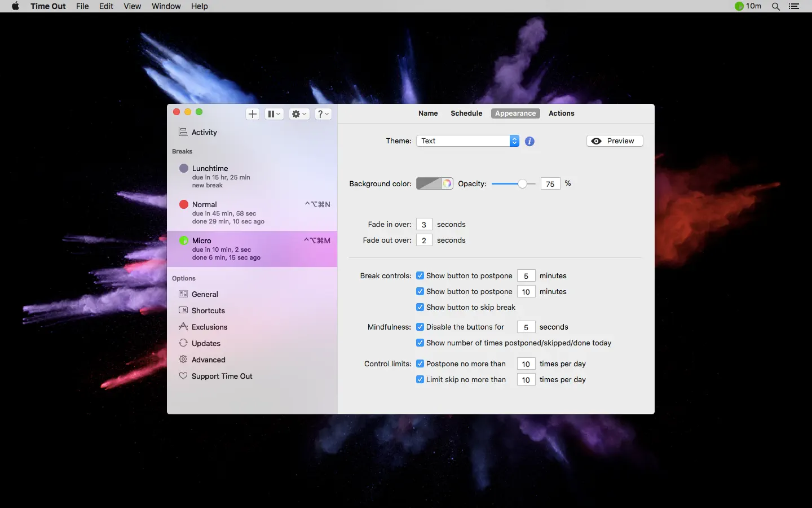
Task: Open the Theme dropdown showing Text
Action: coord(467,141)
